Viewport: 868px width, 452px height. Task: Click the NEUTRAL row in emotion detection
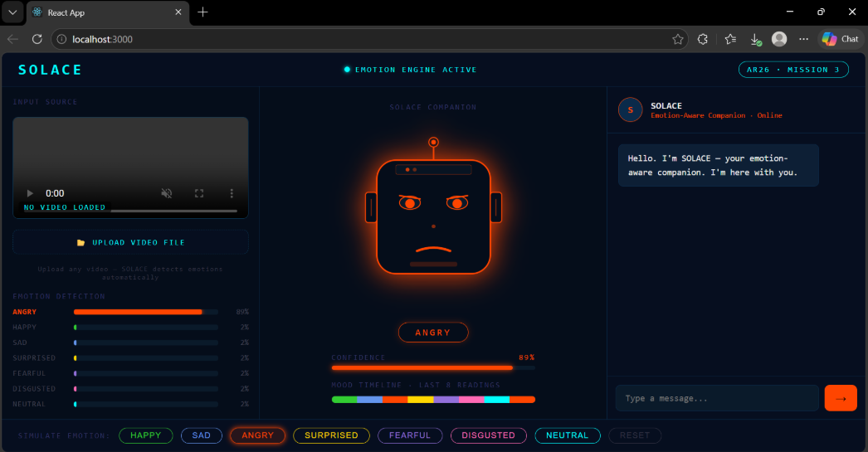pos(130,405)
